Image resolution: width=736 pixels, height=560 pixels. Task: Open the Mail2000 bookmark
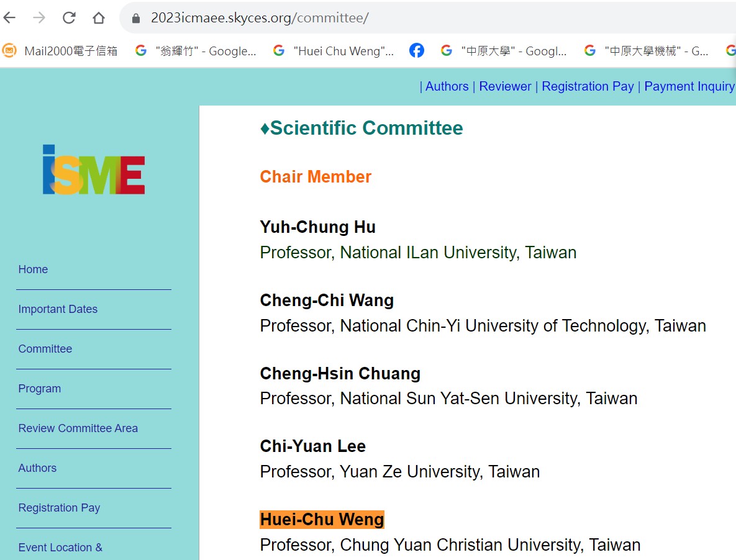pyautogui.click(x=60, y=51)
